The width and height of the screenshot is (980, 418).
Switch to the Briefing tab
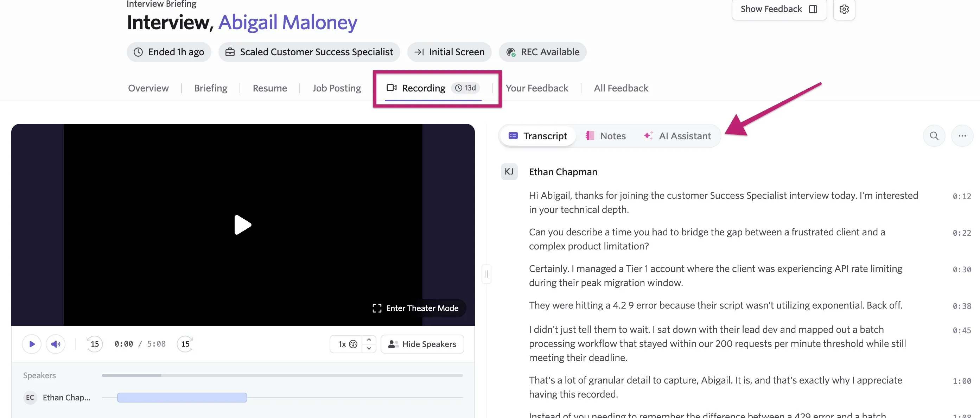click(211, 88)
